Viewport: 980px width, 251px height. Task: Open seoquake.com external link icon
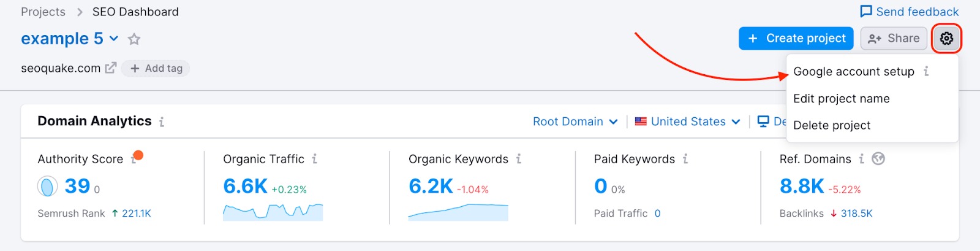(110, 68)
